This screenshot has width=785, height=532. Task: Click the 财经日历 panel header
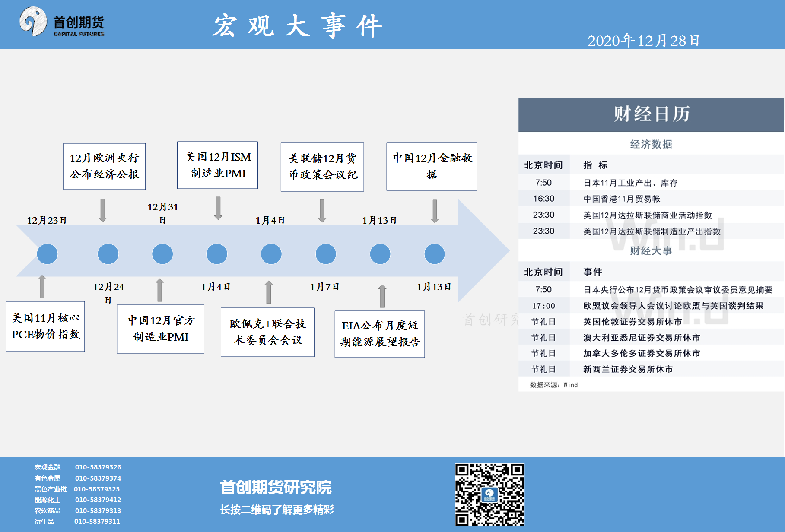click(x=651, y=114)
